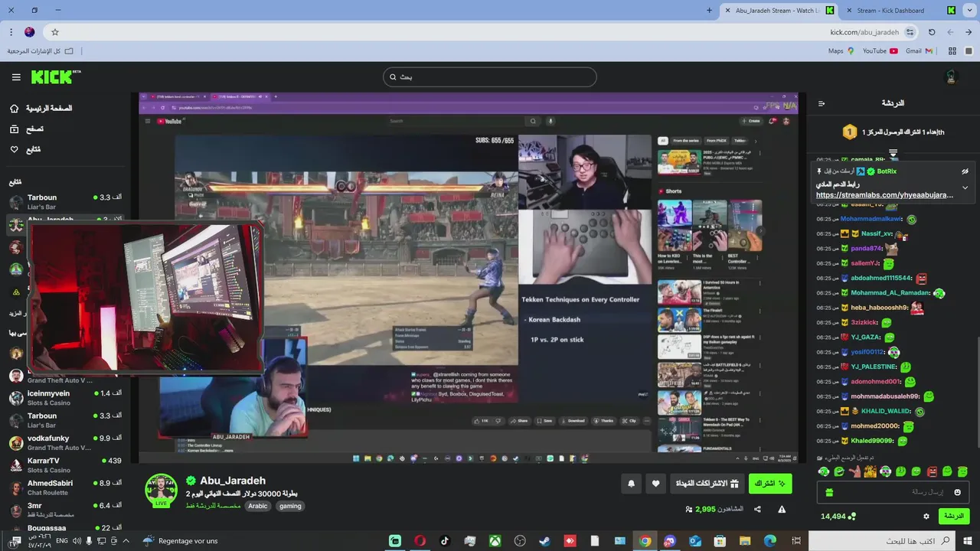Bookmark page with star icon

pyautogui.click(x=55, y=32)
